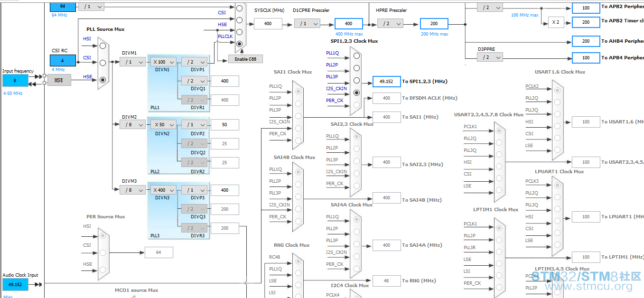
Task: Click the Enable CSS button
Action: tap(245, 59)
